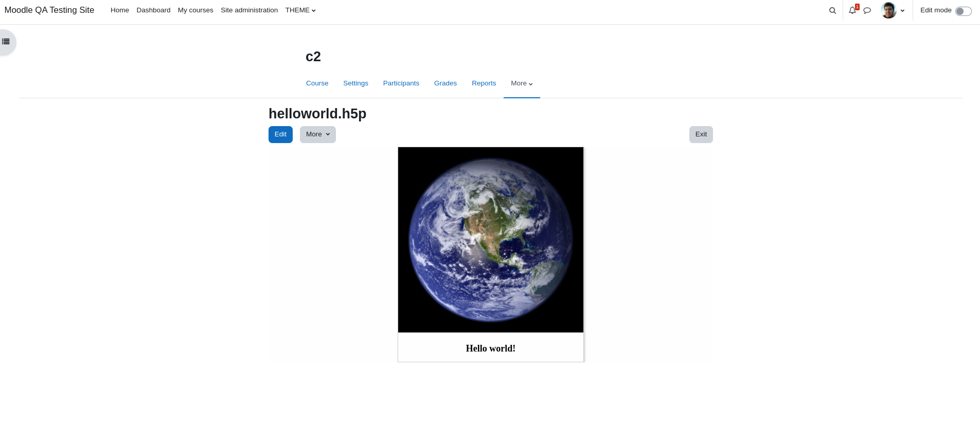Click the Exit button
The height and width of the screenshot is (421, 980).
coord(701,134)
